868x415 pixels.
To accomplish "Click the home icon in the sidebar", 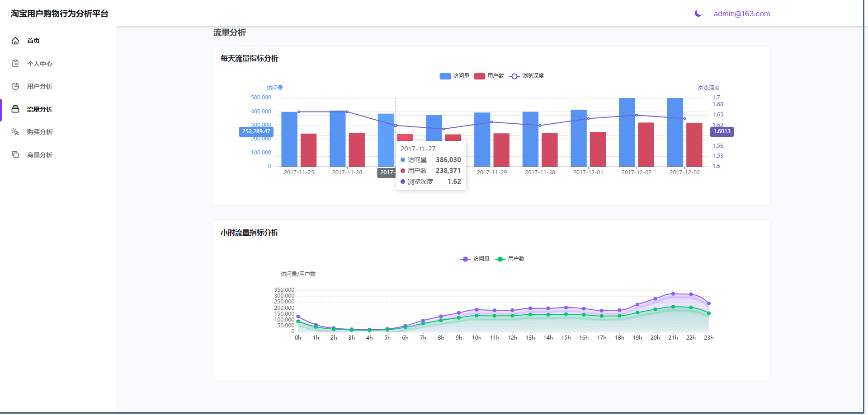I will (15, 41).
